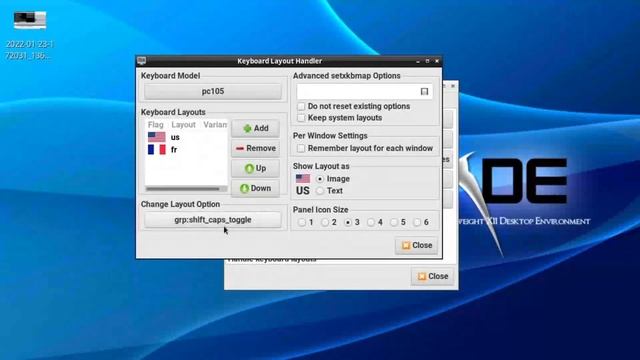
Task: Click icon inside setxkbmap options field
Action: tap(424, 91)
